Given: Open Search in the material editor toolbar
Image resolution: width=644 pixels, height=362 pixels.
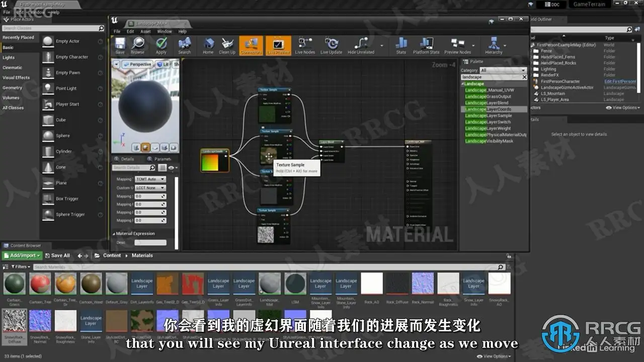Looking at the screenshot, I should coord(185,45).
